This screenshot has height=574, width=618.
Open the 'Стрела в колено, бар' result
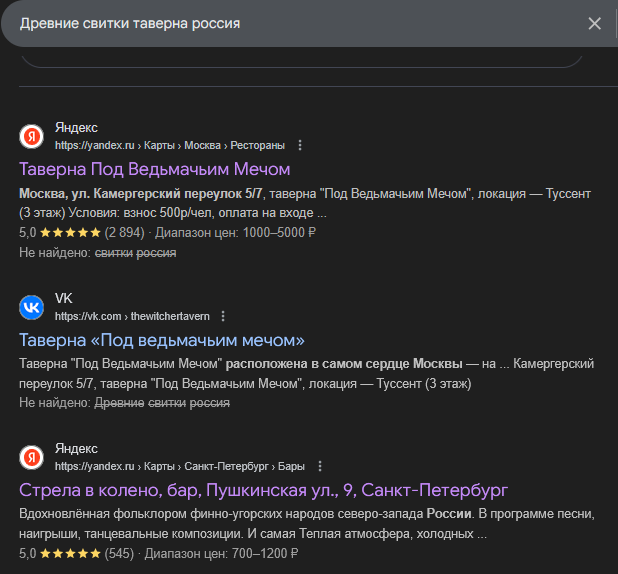263,490
